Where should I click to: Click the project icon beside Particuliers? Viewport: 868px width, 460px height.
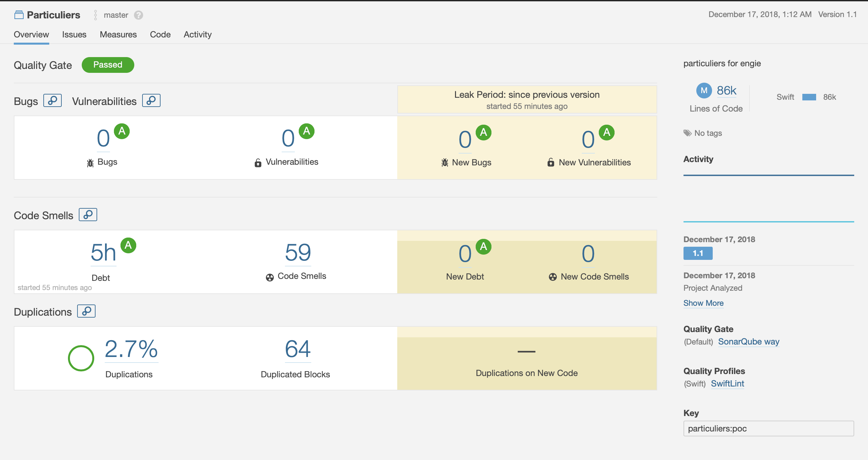(x=19, y=14)
